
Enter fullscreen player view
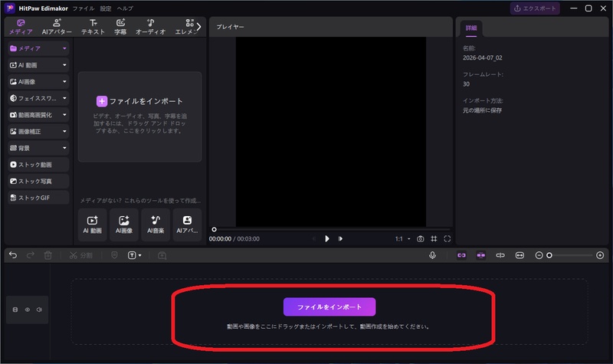447,239
